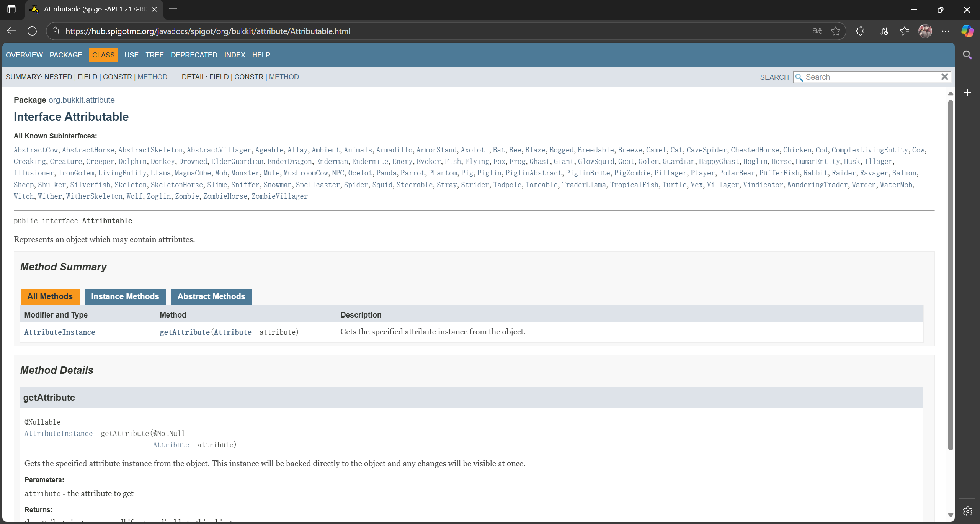
Task: Open the DEPRECATED navigation item
Action: [x=194, y=55]
